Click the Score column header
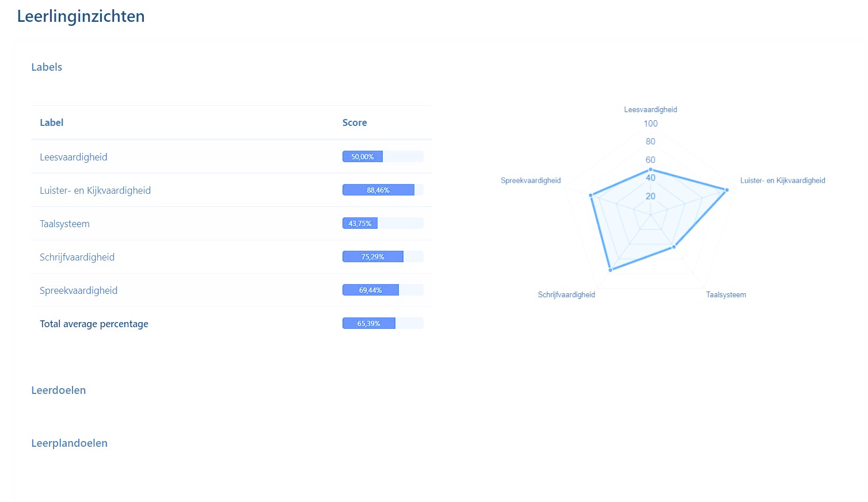 (x=354, y=122)
